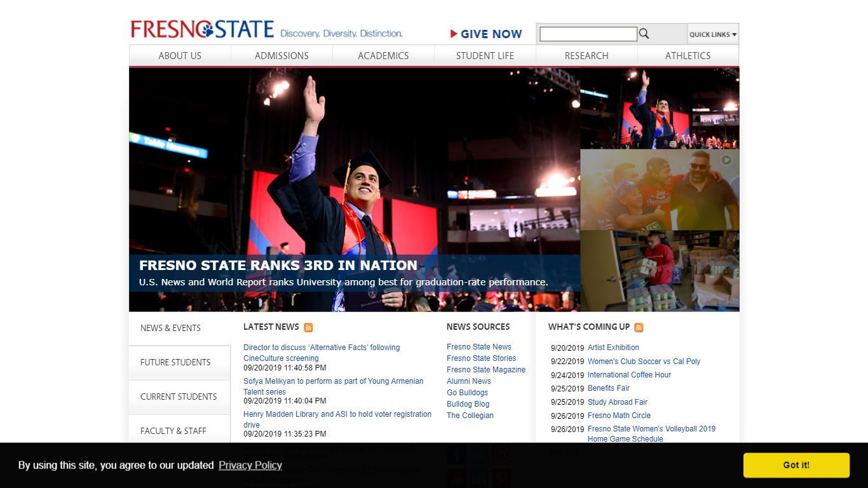Open the Alumni News link
This screenshot has width=868, height=488.
click(469, 381)
